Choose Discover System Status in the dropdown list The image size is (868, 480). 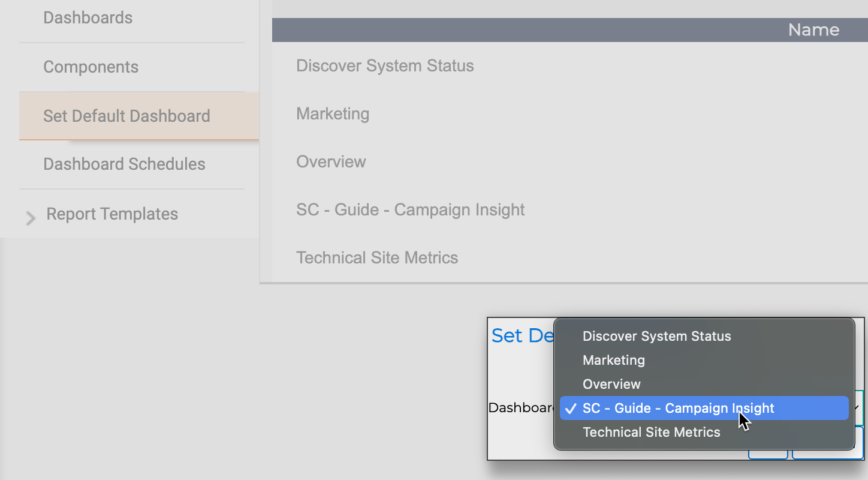pyautogui.click(x=656, y=336)
